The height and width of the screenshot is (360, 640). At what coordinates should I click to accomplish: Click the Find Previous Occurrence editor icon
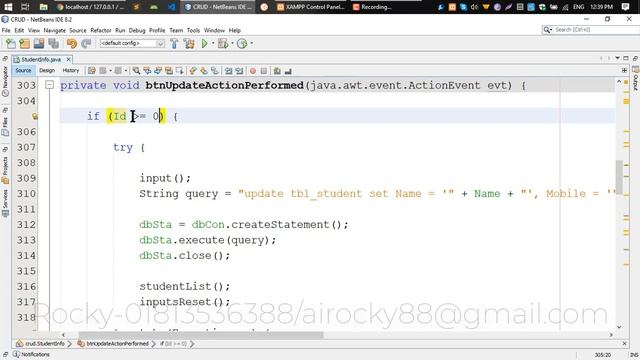tap(147, 71)
